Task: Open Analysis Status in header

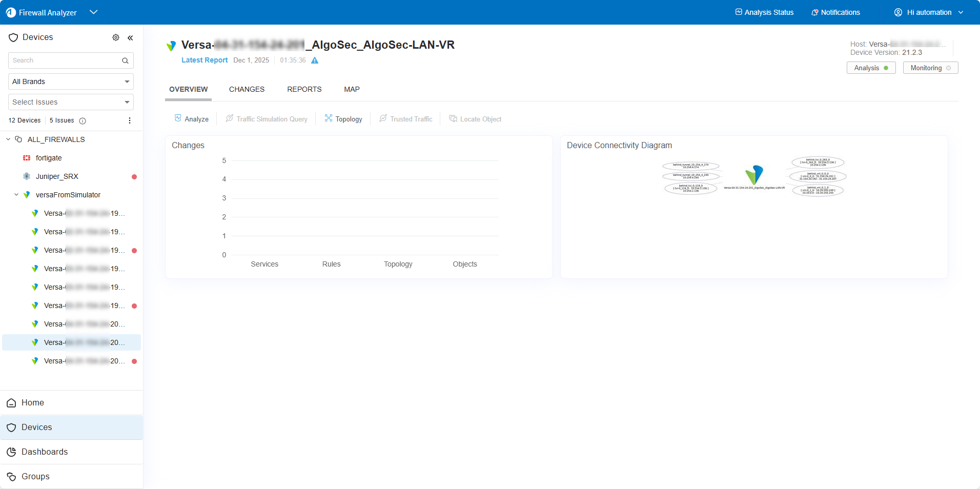Action: click(x=764, y=12)
